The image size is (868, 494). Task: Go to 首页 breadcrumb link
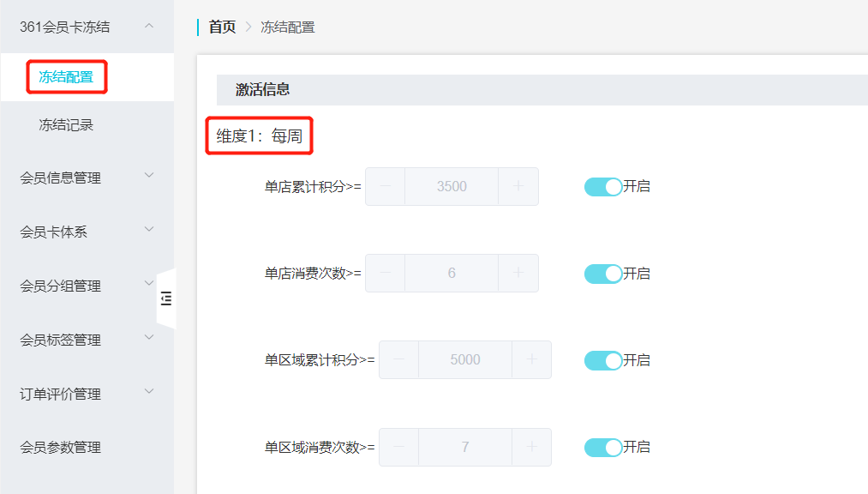coord(222,27)
